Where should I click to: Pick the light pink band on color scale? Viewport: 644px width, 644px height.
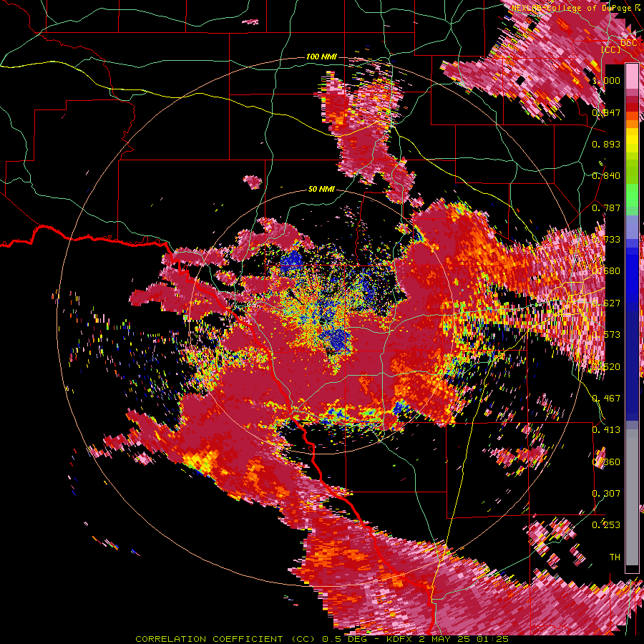(x=632, y=77)
